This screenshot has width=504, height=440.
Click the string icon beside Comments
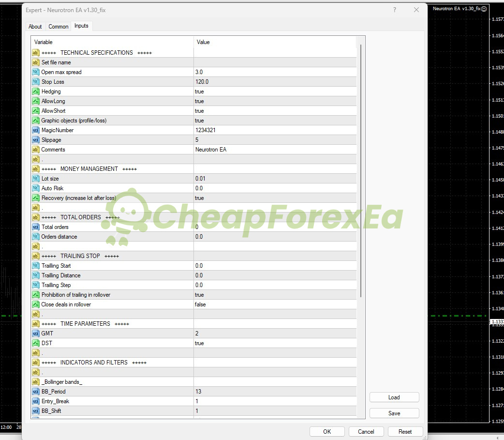[36, 150]
